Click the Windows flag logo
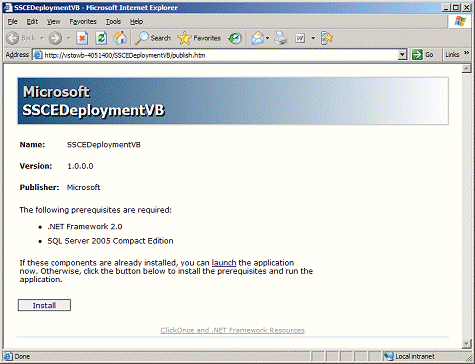The image size is (475, 364). tap(460, 22)
